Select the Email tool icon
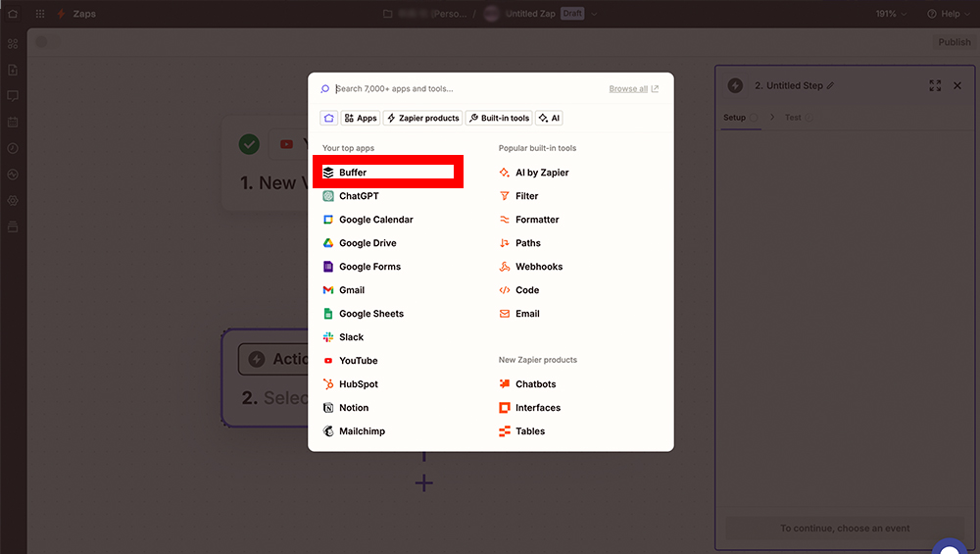The image size is (980, 554). click(x=505, y=313)
